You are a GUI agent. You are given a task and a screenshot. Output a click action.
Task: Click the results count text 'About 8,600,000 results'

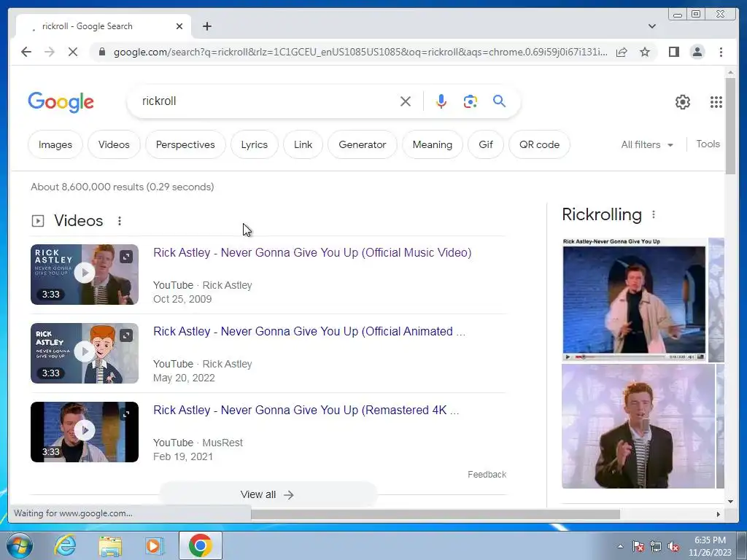(x=88, y=187)
